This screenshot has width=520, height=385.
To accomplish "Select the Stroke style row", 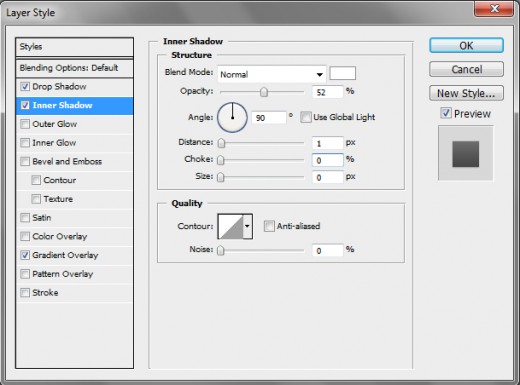I will click(74, 293).
